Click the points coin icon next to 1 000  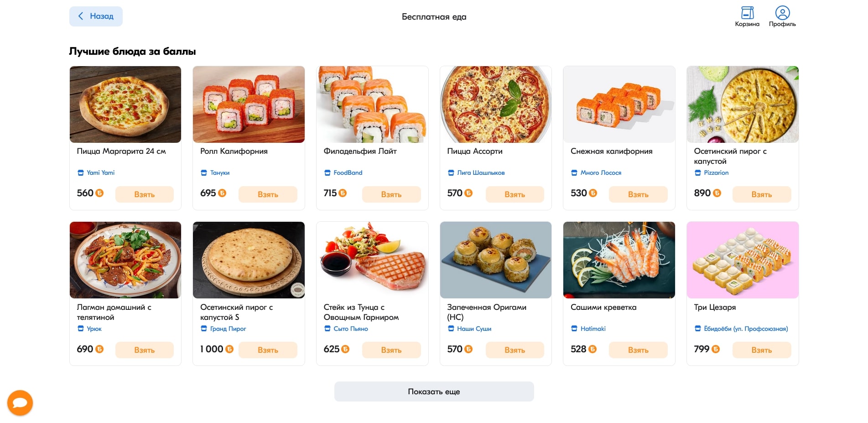click(x=229, y=349)
